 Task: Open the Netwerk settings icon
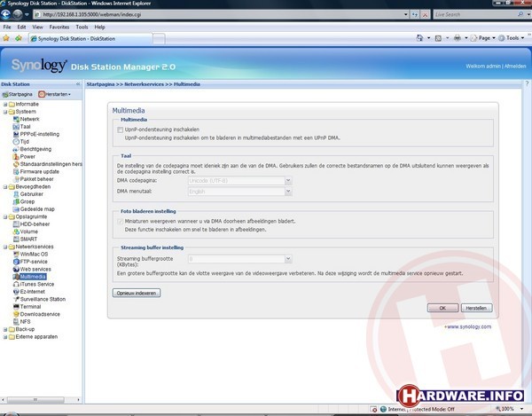(16, 119)
